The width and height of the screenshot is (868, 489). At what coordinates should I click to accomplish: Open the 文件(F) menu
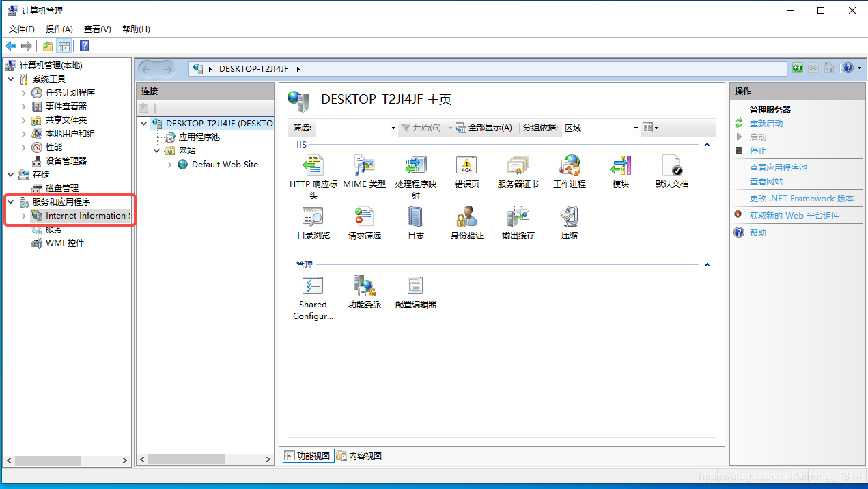point(22,29)
